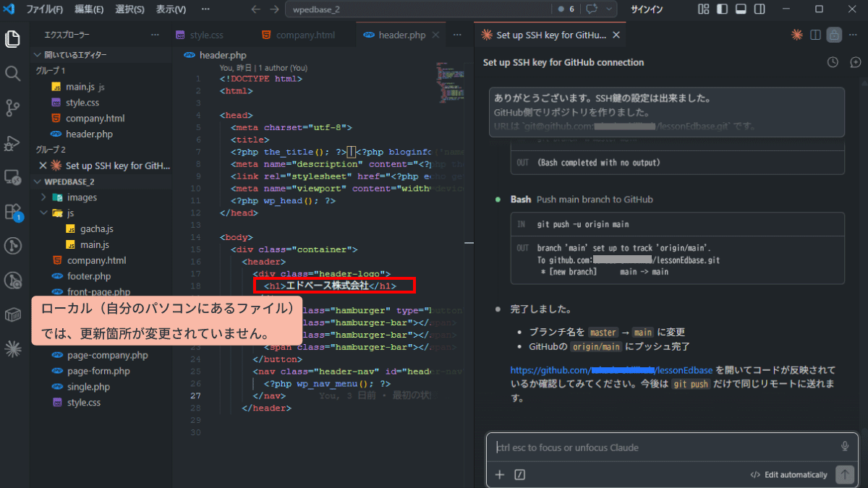Close the Set up SSH key tab

(616, 35)
